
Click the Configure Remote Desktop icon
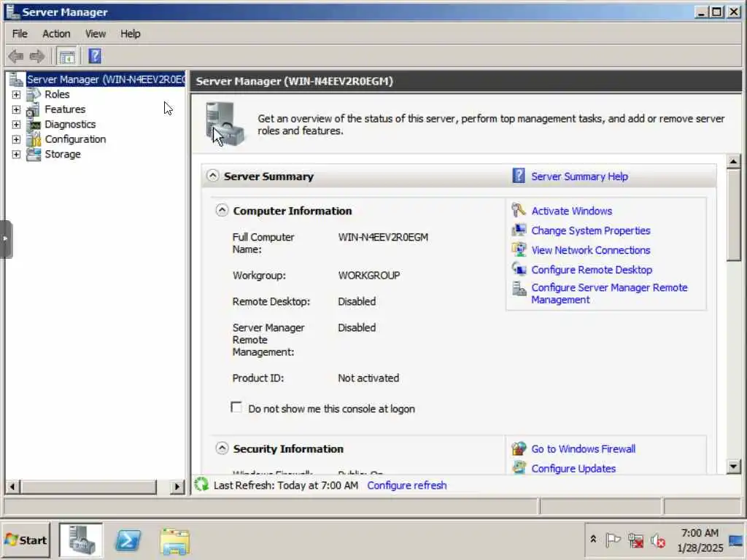click(519, 270)
